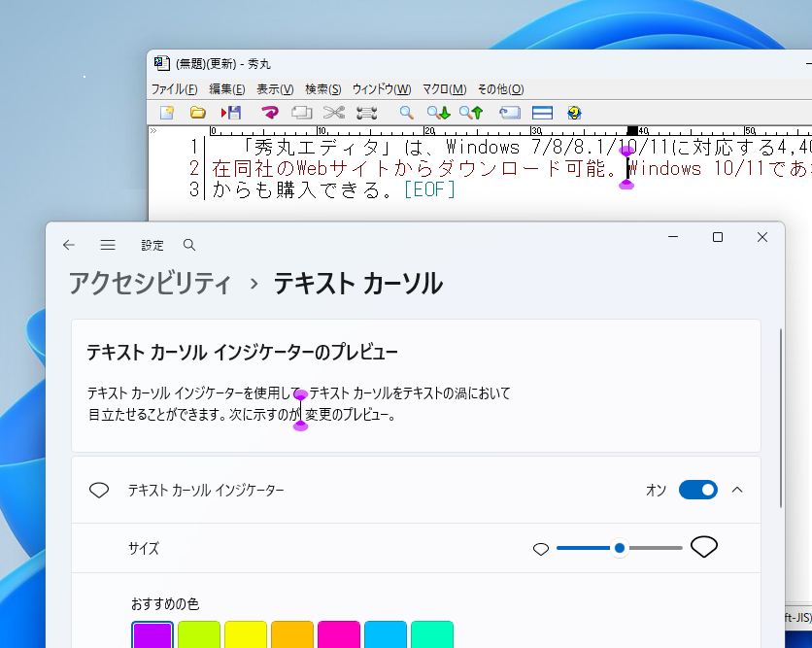This screenshot has height=648, width=812.
Task: Undo with the magenta curved arrow icon
Action: pyautogui.click(x=270, y=113)
